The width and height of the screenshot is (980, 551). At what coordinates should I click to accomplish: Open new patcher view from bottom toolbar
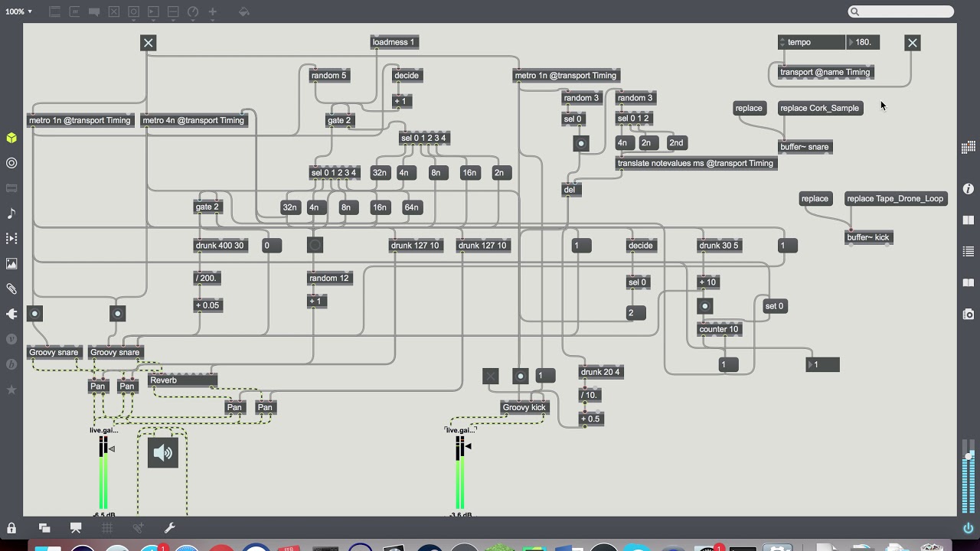44,528
